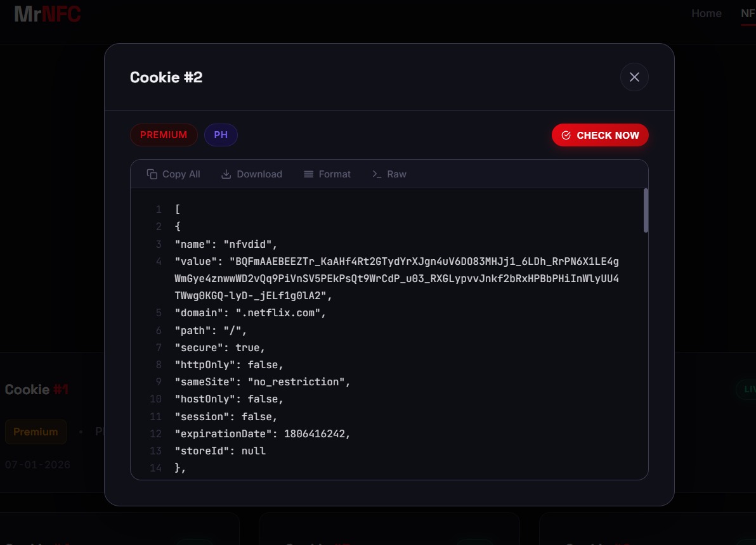Click the MrNFC logo

point(47,14)
